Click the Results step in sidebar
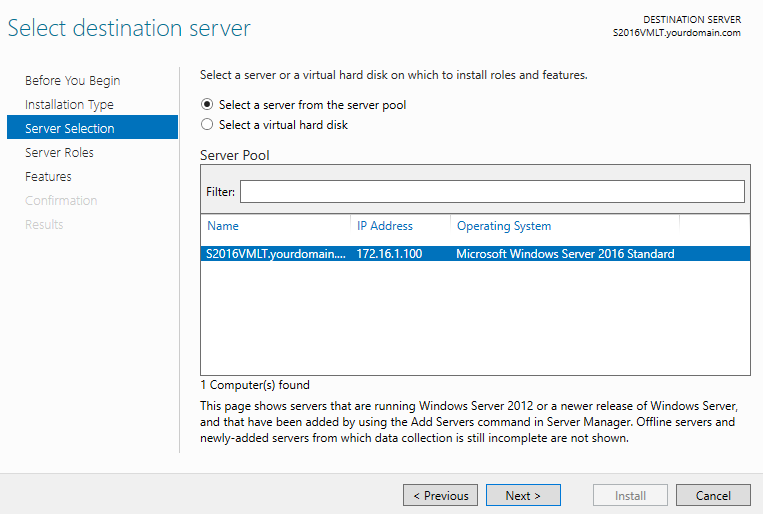 [x=44, y=225]
